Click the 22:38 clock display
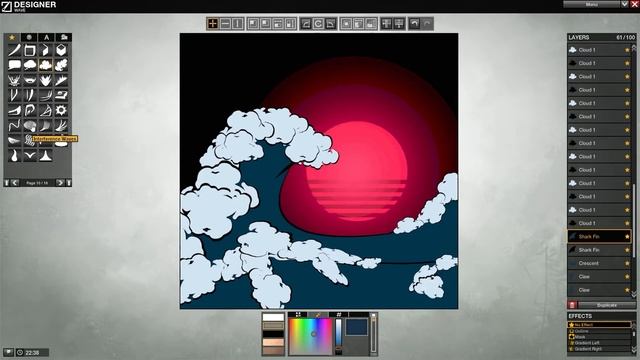Viewport: 640px width, 360px height. (x=32, y=352)
